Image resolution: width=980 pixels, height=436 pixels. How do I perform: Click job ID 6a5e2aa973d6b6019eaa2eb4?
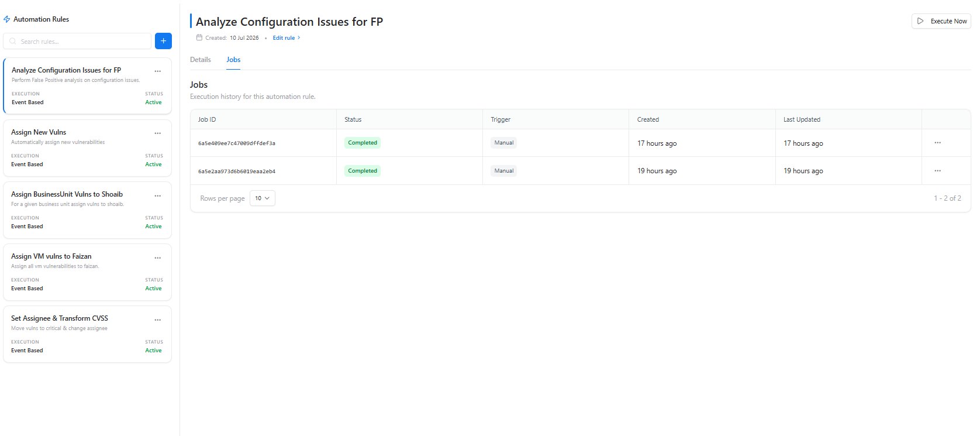(x=237, y=171)
